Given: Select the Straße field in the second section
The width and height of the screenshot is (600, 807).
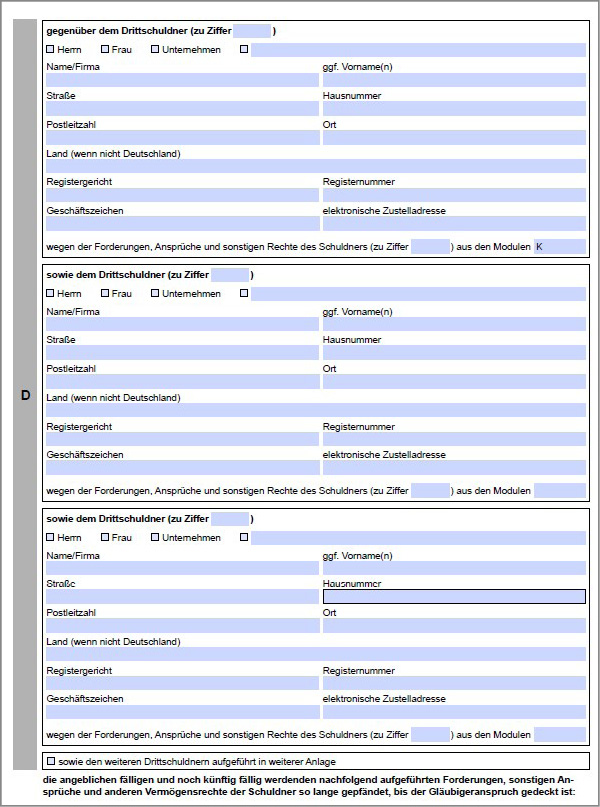Looking at the screenshot, I should 181,353.
